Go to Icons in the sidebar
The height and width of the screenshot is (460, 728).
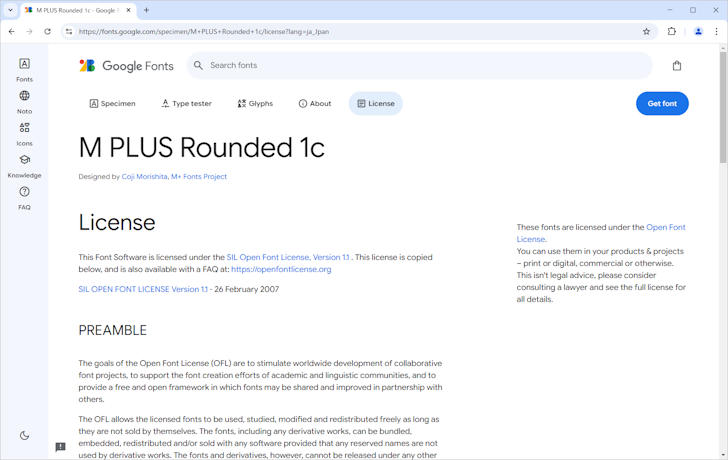click(x=24, y=133)
